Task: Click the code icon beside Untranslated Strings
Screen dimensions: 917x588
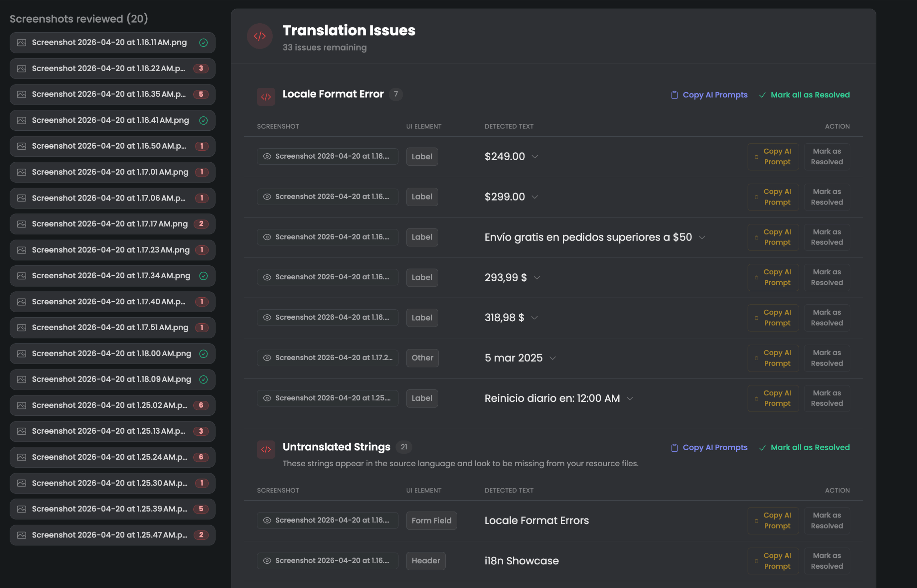Action: pyautogui.click(x=266, y=449)
